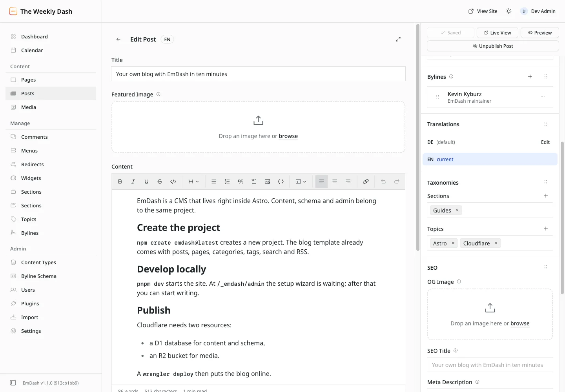Grab the Taxonomies panel drag handle
This screenshot has height=392, width=565.
(x=546, y=182)
